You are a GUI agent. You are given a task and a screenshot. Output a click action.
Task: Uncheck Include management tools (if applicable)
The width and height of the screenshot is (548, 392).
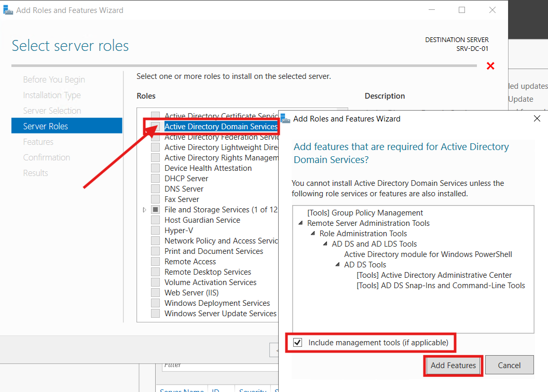[x=297, y=342]
